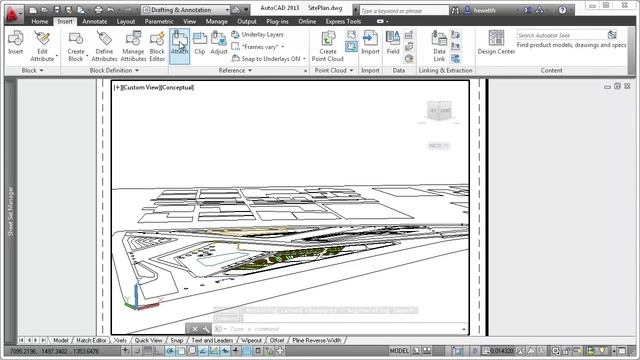Click the Undo arrow in quick access toolbar

110,10
